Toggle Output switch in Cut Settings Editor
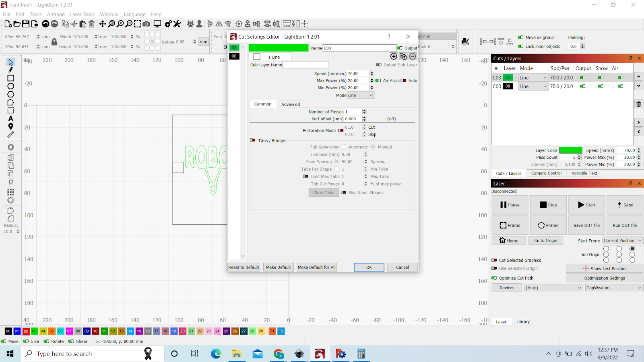This screenshot has height=362, width=644. pyautogui.click(x=400, y=48)
